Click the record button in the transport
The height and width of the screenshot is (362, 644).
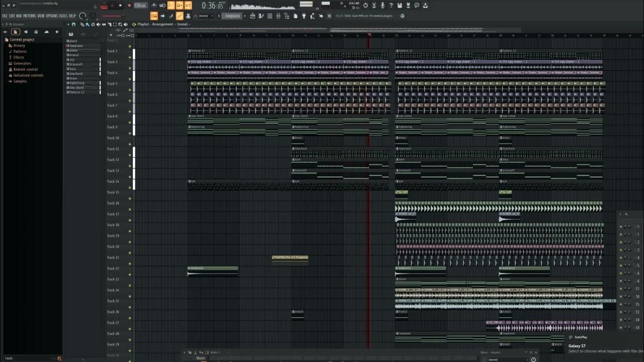pos(129,5)
